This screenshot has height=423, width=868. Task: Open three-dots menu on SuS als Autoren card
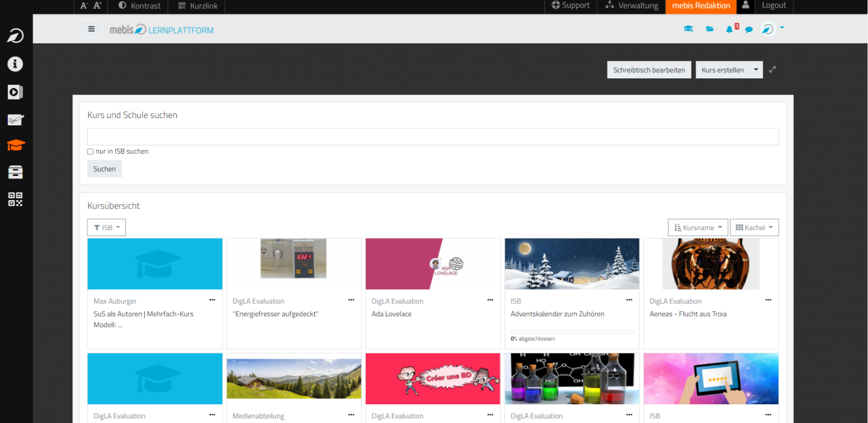(212, 300)
